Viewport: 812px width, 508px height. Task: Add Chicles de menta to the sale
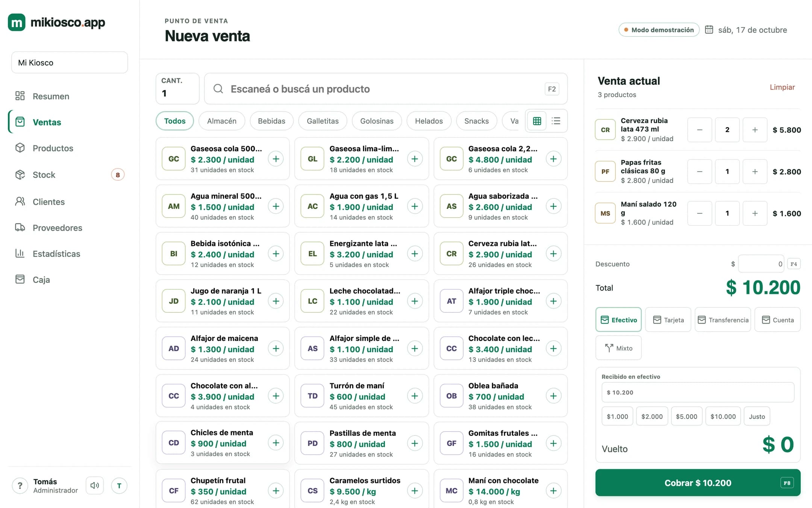click(276, 443)
